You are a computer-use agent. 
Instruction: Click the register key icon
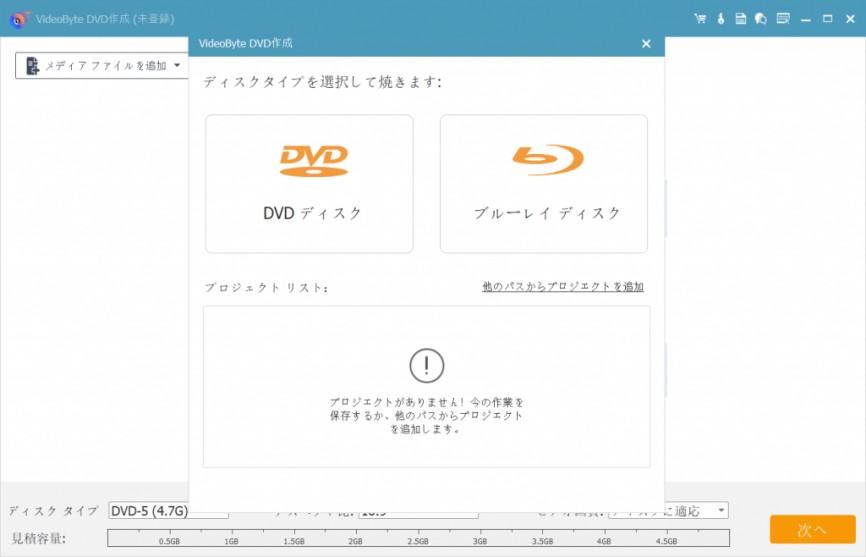pos(721,19)
